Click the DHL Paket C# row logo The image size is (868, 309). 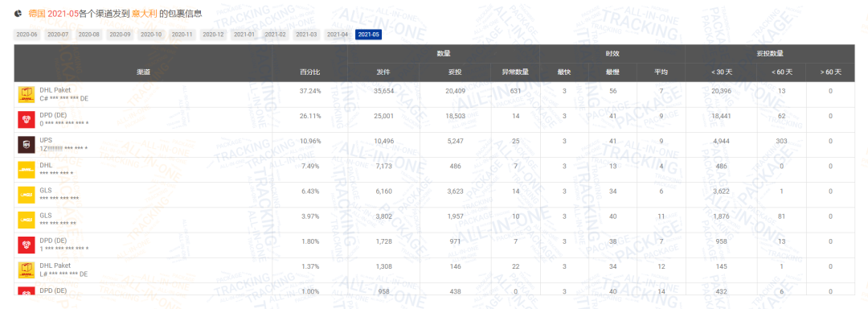point(26,94)
